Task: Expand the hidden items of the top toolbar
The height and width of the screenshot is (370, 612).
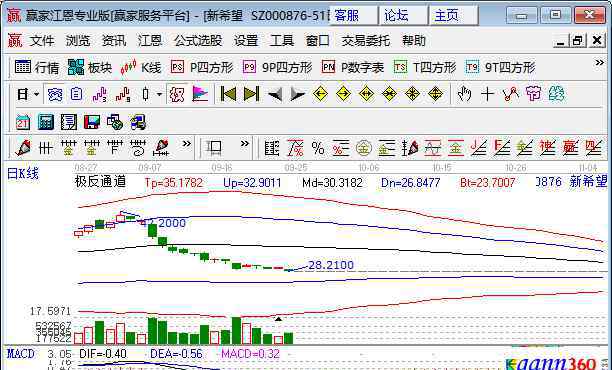Action: click(x=599, y=62)
